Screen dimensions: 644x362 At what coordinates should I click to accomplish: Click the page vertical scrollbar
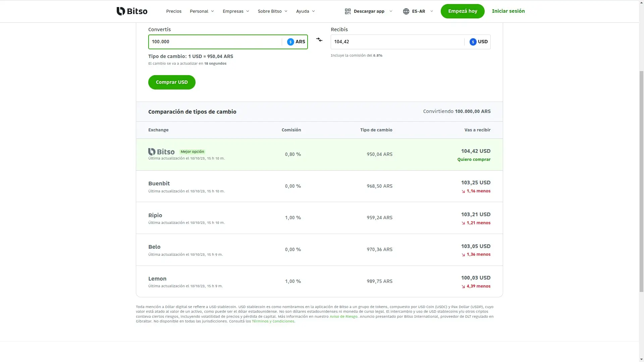(x=641, y=181)
